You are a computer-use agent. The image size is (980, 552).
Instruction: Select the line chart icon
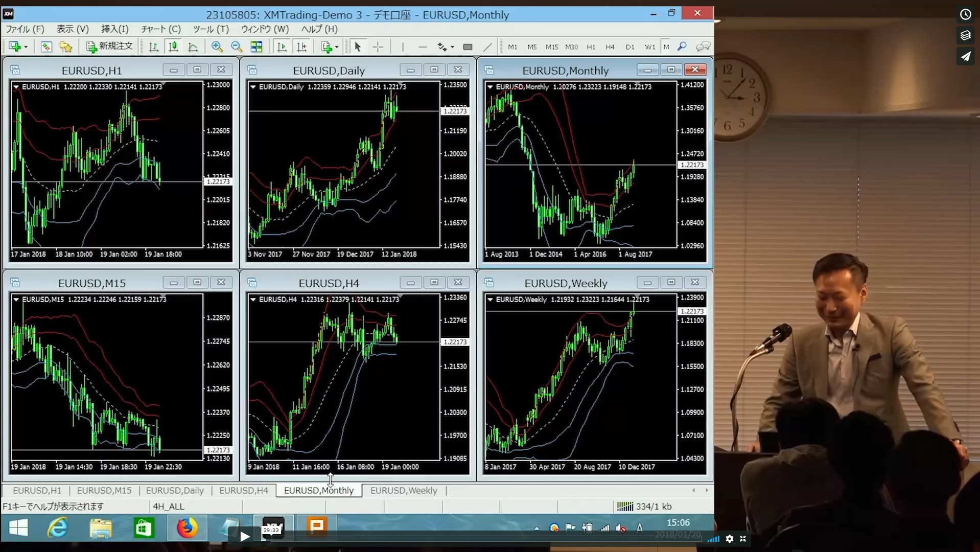pos(193,47)
